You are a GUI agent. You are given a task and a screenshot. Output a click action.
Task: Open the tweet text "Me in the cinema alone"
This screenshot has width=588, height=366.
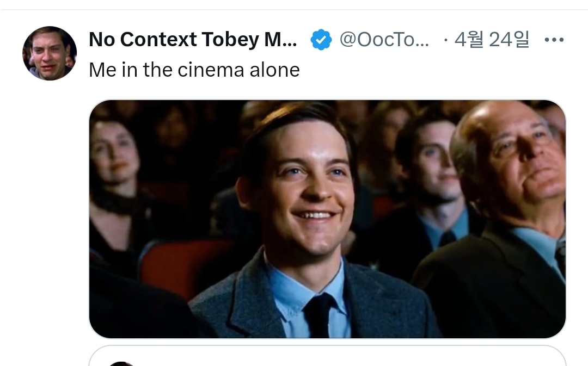click(194, 70)
